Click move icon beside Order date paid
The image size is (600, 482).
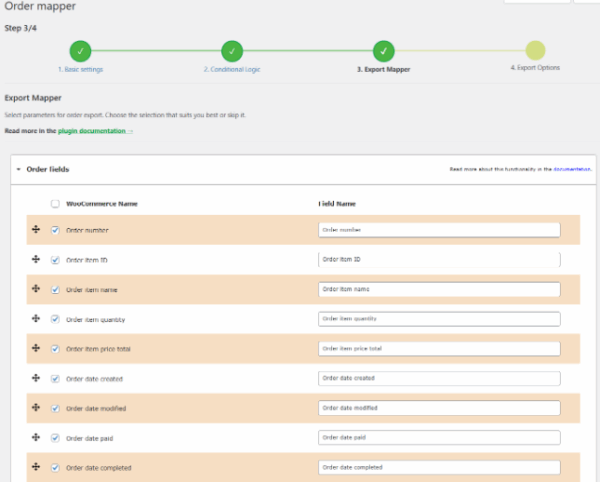36,438
